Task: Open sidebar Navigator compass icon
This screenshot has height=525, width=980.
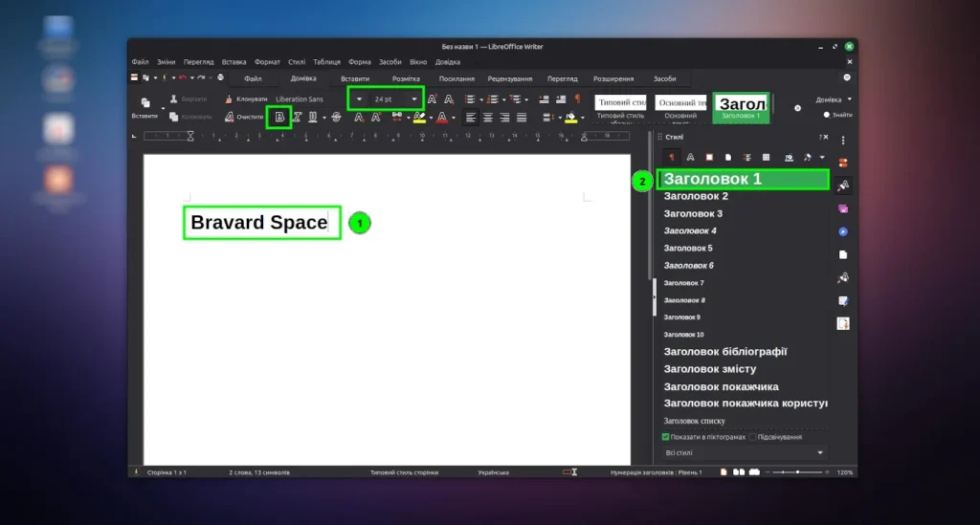Action: (x=843, y=231)
